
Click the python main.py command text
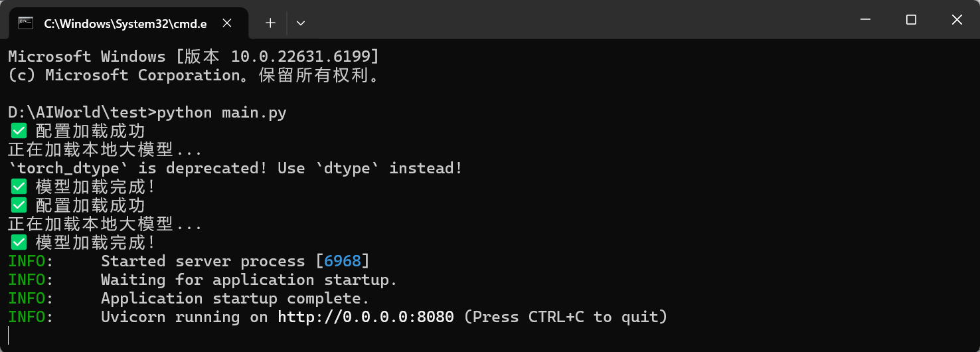pyautogui.click(x=222, y=112)
